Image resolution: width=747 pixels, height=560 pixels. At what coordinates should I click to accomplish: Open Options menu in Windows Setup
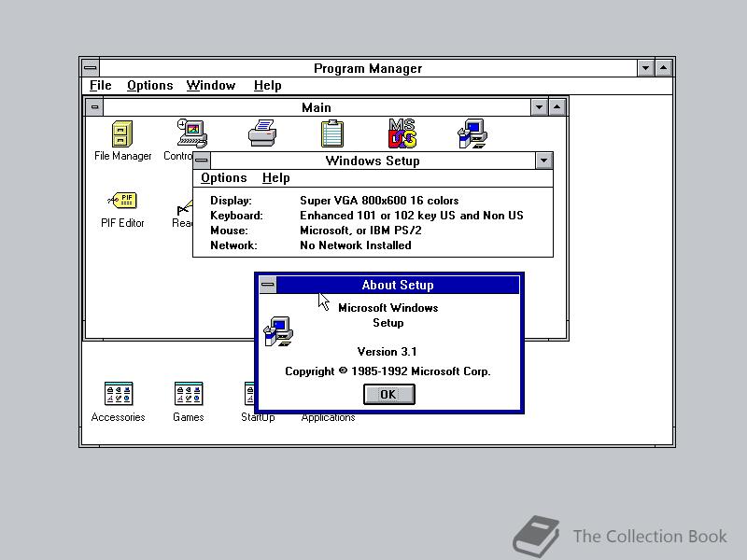coord(223,178)
